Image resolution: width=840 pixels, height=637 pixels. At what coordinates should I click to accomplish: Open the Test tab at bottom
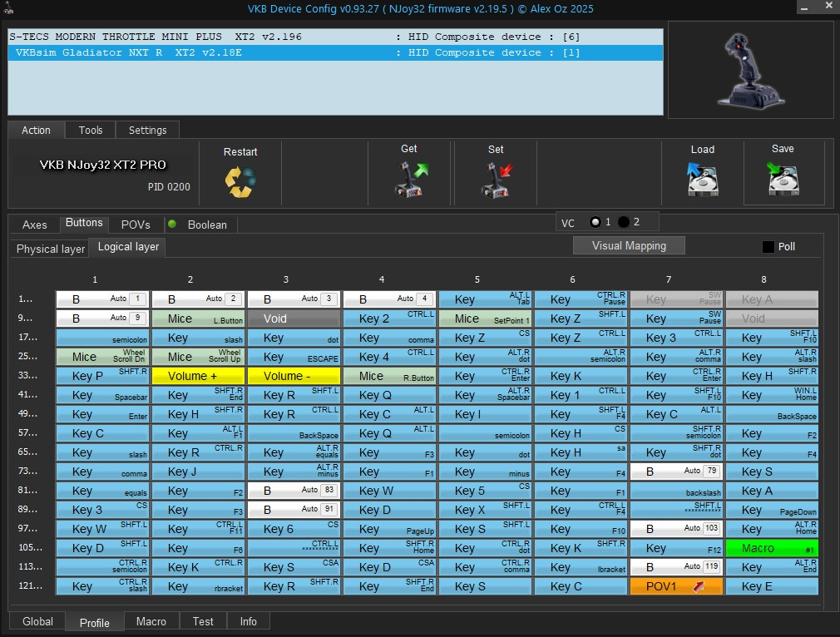[x=203, y=621]
